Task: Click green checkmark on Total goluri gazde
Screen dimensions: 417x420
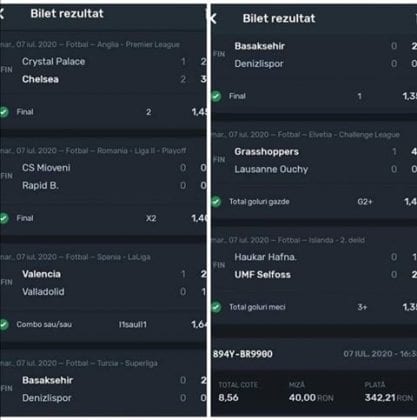Action: click(216, 202)
